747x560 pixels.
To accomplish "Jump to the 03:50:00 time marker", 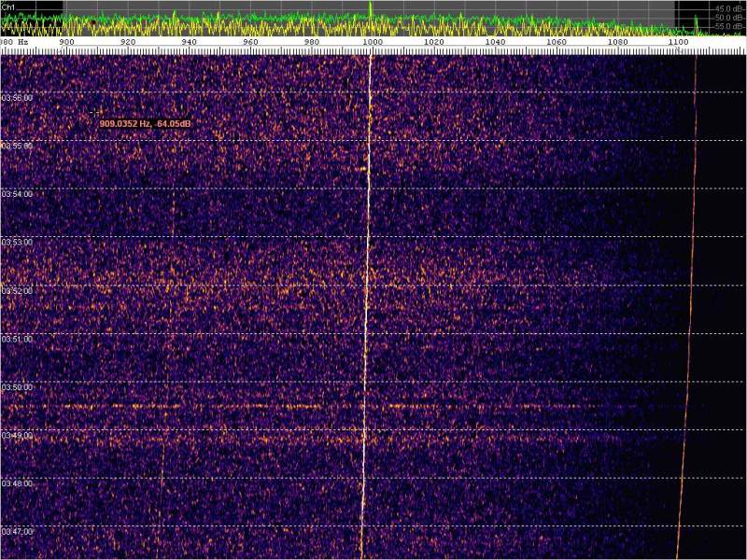I will (18, 386).
